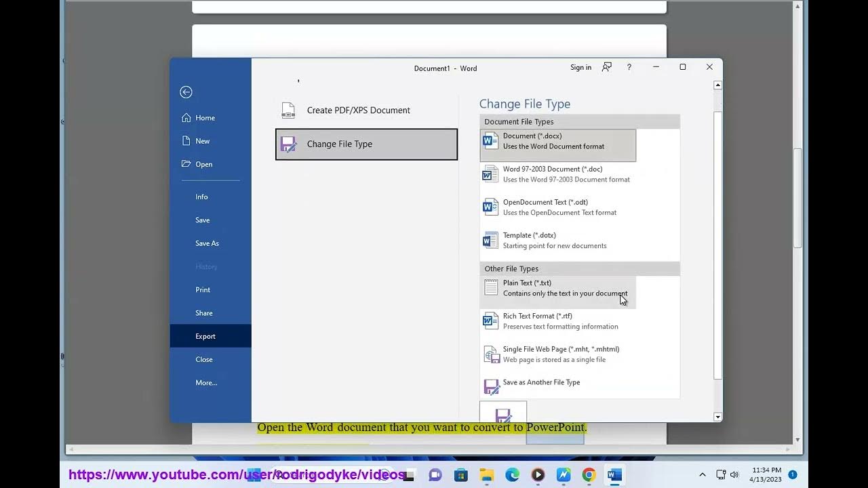This screenshot has height=488, width=868.
Task: Select the Export tab
Action: coord(210,336)
